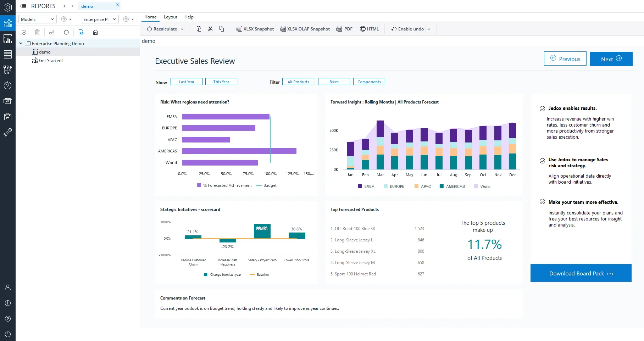The width and height of the screenshot is (644, 341).
Task: Open the Recalculate dropdown arrow
Action: point(182,29)
